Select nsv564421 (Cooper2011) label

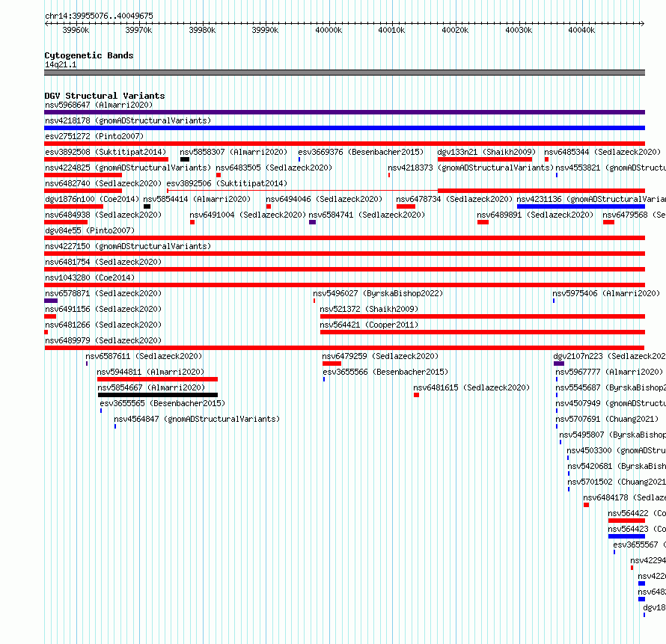point(369,325)
